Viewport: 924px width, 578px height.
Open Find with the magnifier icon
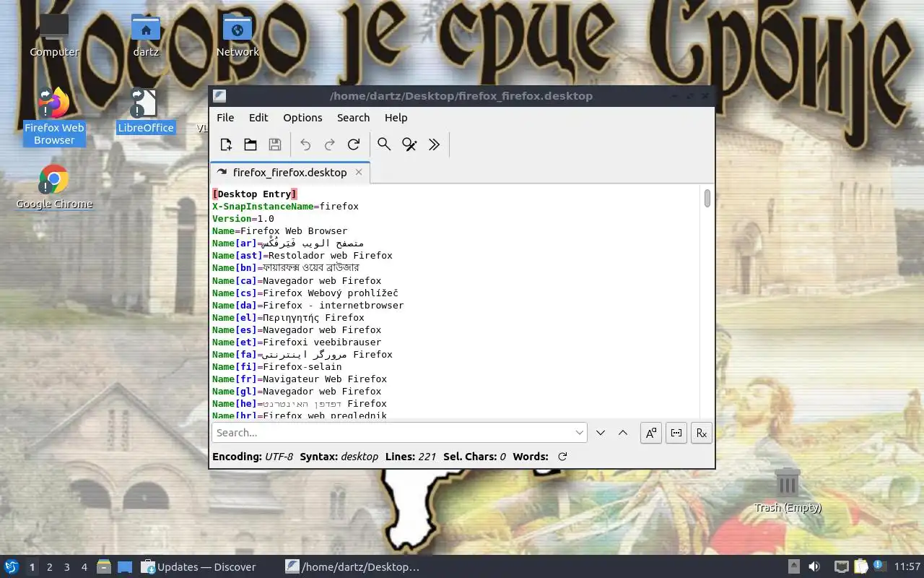point(385,144)
